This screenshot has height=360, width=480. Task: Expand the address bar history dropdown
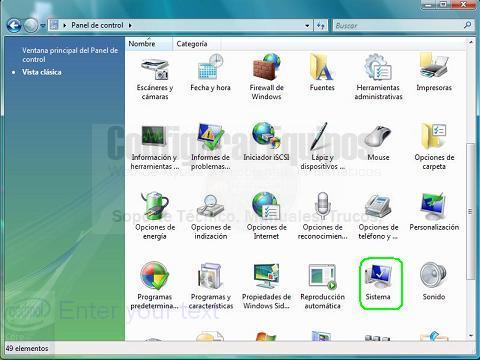point(307,26)
